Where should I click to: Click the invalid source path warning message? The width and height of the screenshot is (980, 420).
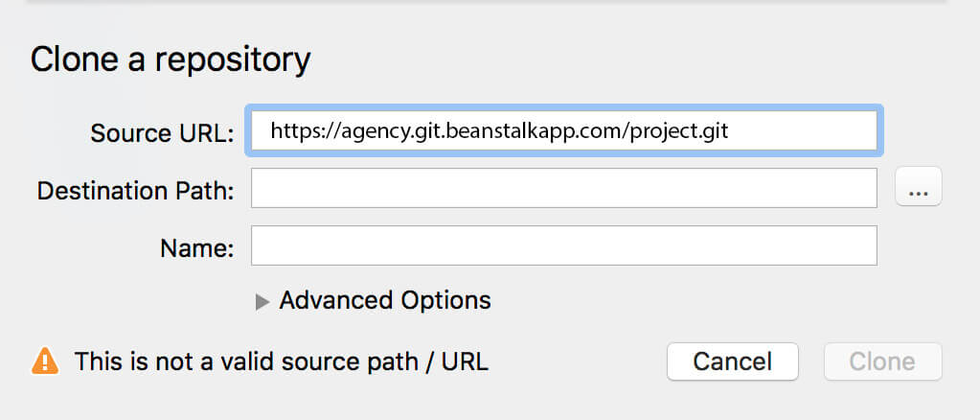coord(282,362)
